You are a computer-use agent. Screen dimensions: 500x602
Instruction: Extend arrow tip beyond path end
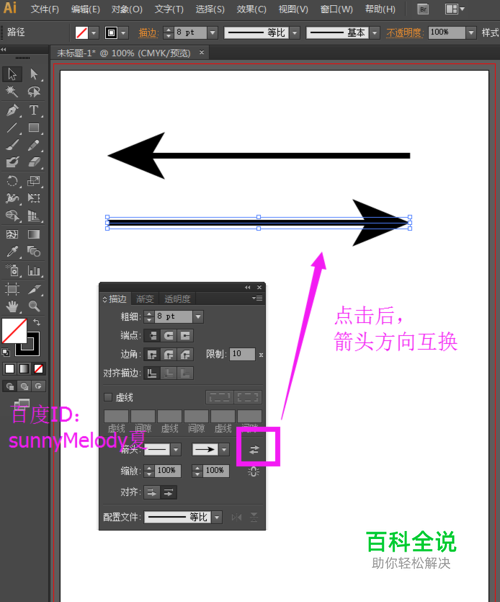pos(152,492)
